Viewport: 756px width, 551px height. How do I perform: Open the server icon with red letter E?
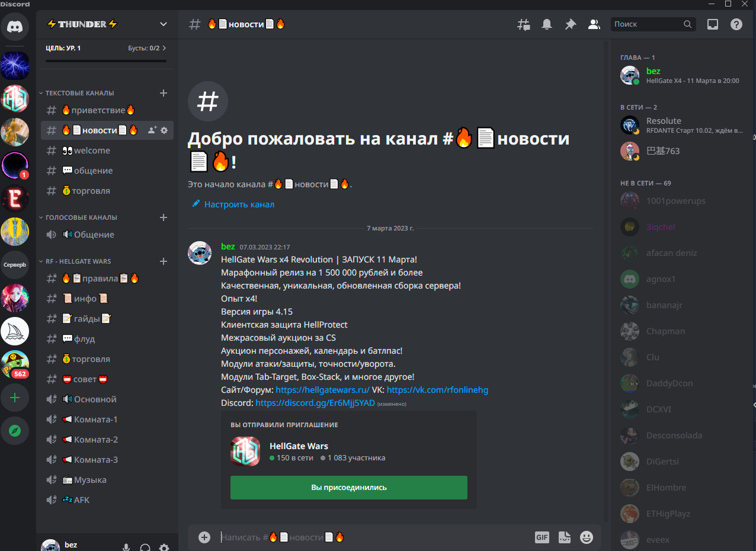[15, 198]
